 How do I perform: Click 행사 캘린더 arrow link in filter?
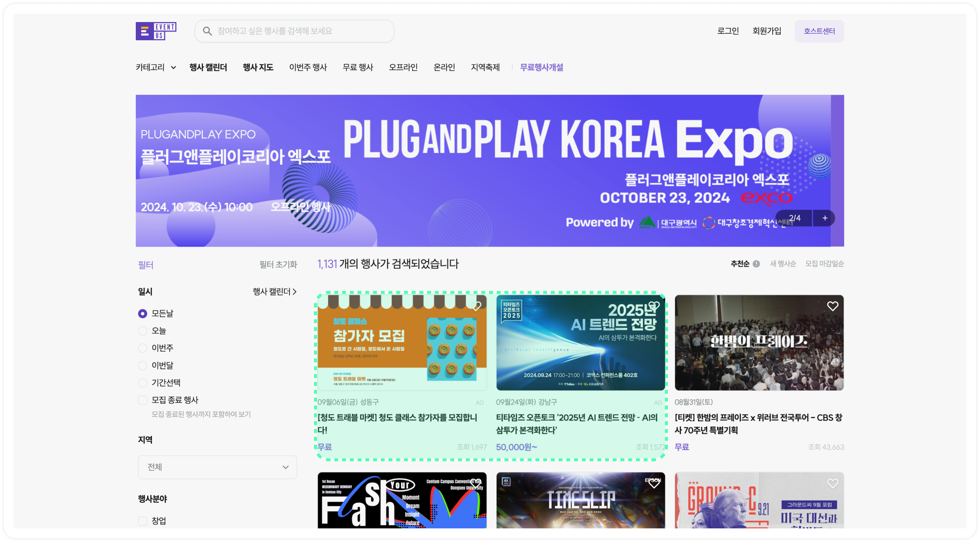click(x=275, y=291)
